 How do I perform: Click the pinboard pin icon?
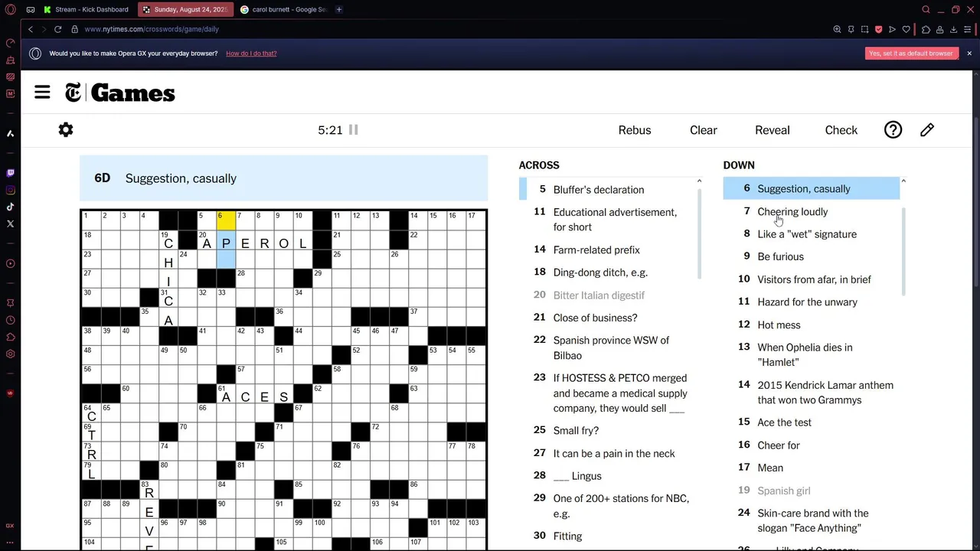pos(851,29)
